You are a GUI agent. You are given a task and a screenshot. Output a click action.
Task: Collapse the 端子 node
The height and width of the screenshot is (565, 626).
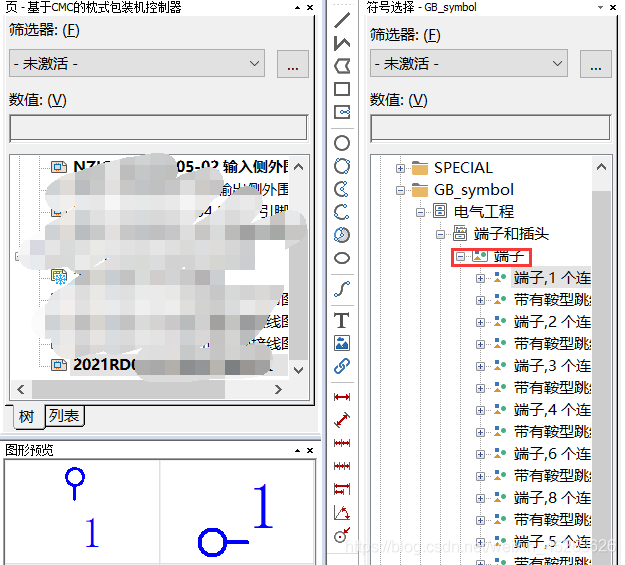[x=460, y=256]
